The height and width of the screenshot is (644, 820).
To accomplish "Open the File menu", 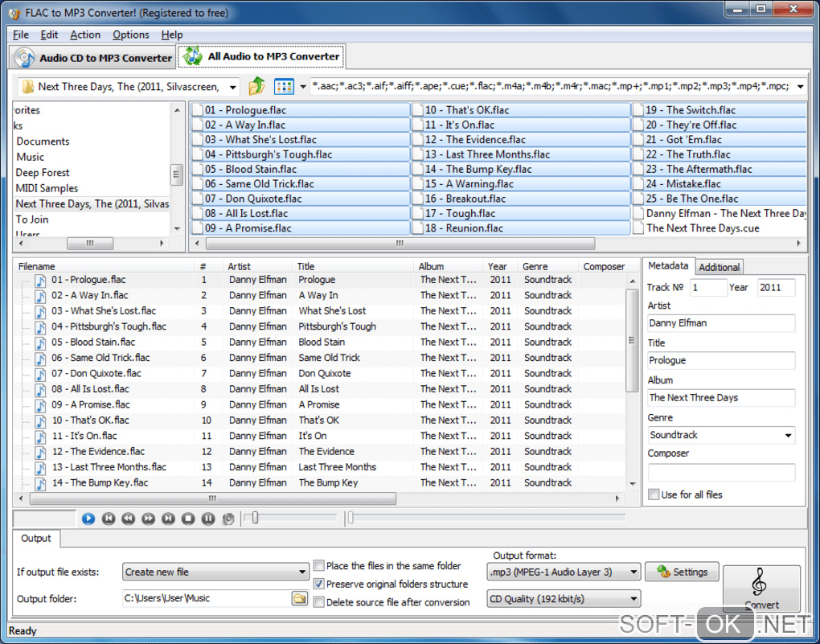I will (21, 35).
